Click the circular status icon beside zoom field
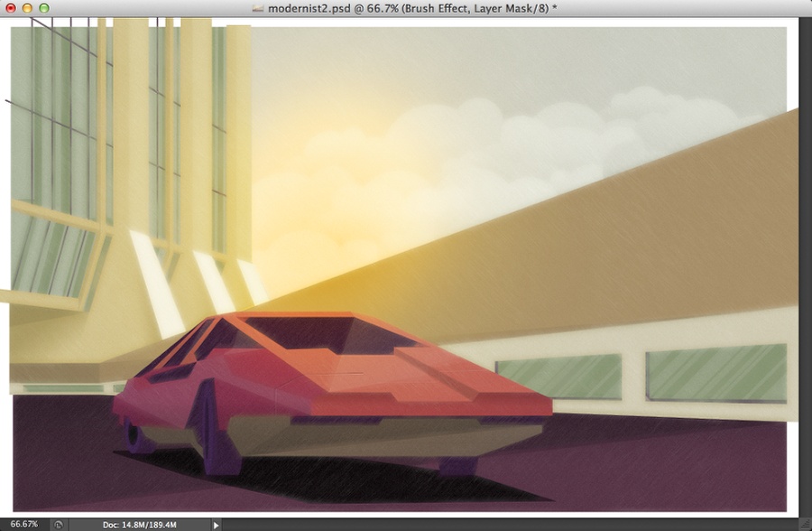The image size is (812, 531). 59,525
